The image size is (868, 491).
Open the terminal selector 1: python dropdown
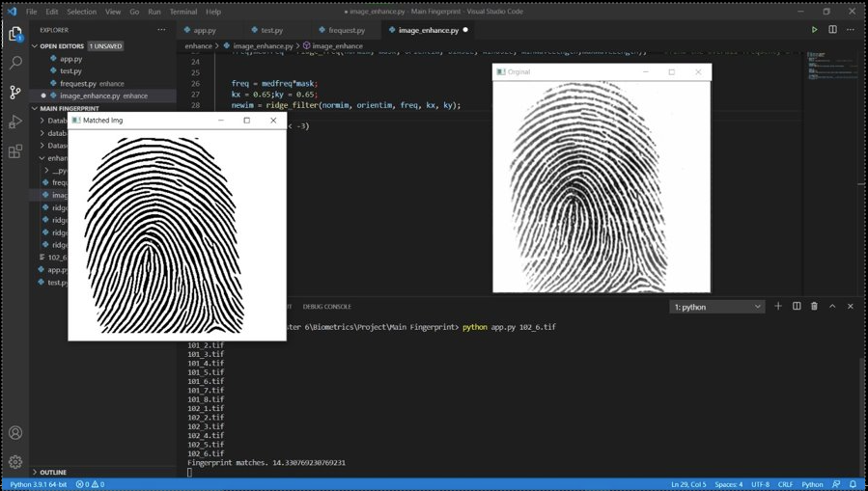(716, 307)
